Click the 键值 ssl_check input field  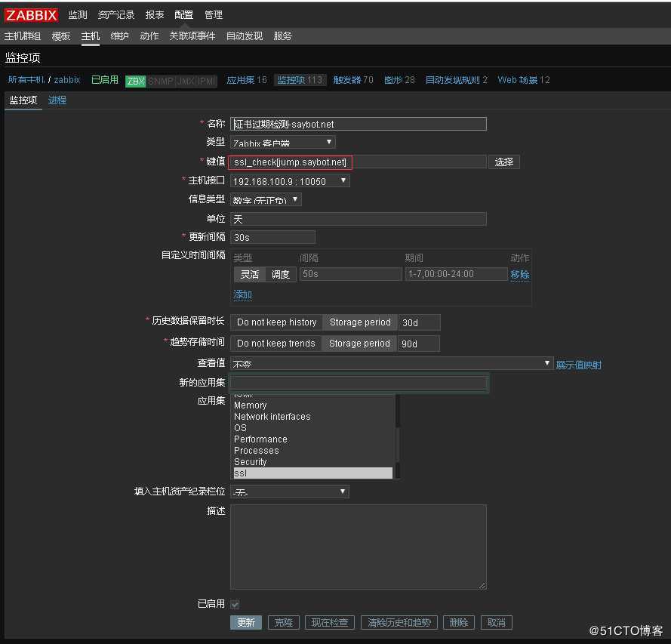(x=359, y=162)
